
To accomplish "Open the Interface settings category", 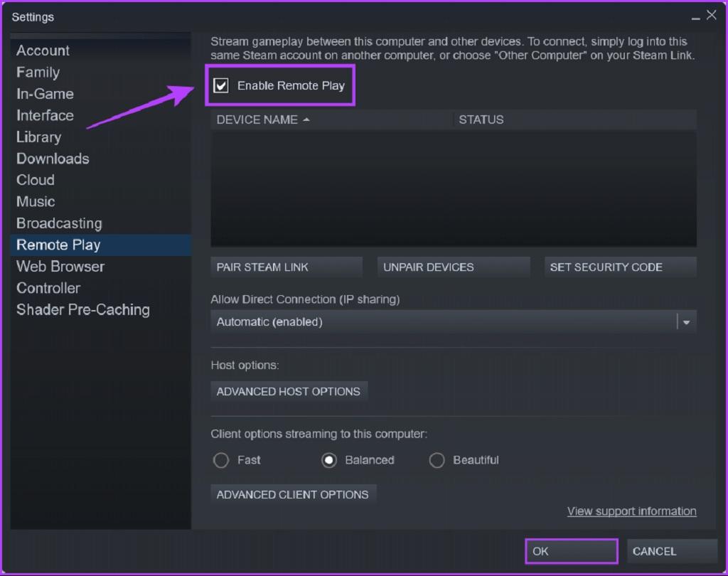I will click(x=100, y=115).
